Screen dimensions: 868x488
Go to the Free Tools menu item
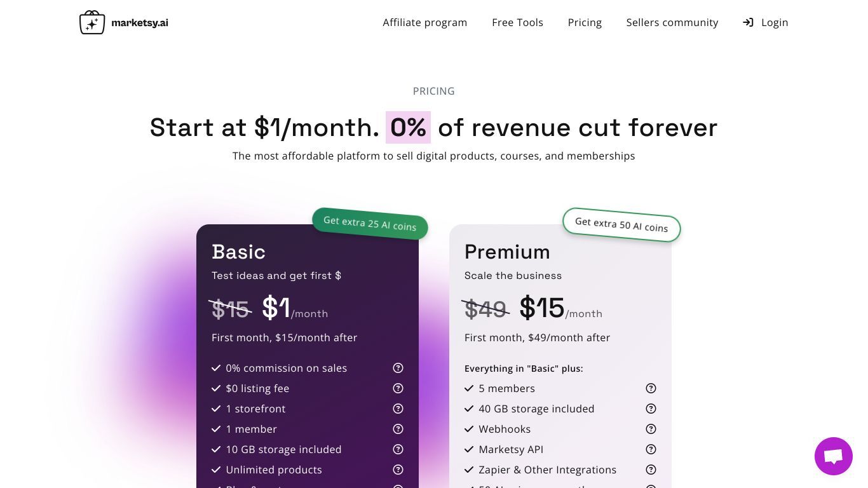click(x=517, y=22)
